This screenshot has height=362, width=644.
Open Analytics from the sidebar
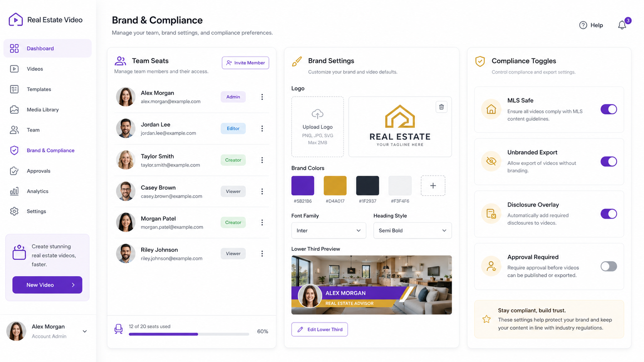[47, 191]
